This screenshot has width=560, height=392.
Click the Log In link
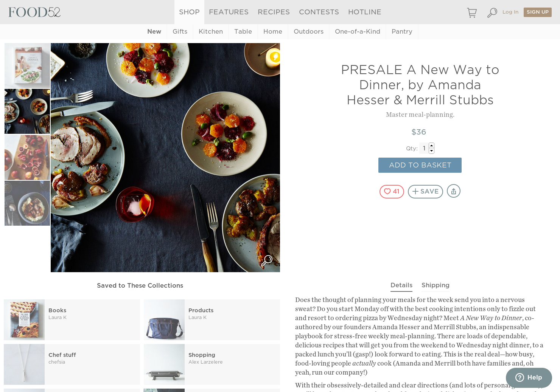tap(510, 12)
